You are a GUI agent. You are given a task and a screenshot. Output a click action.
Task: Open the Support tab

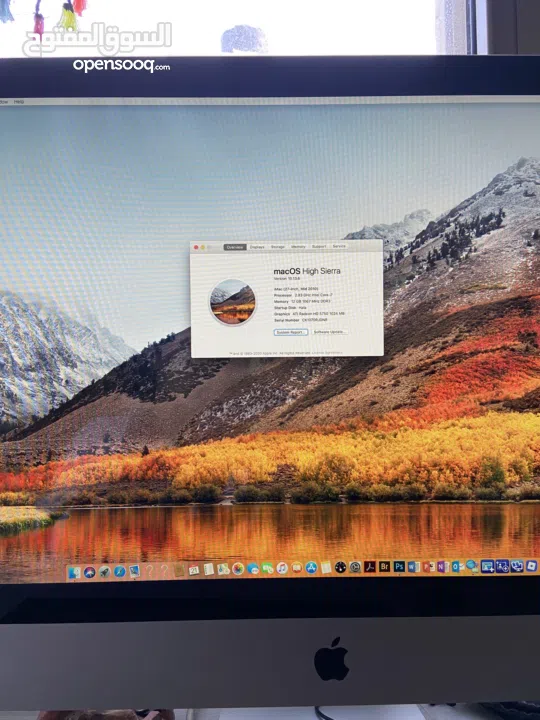[319, 247]
